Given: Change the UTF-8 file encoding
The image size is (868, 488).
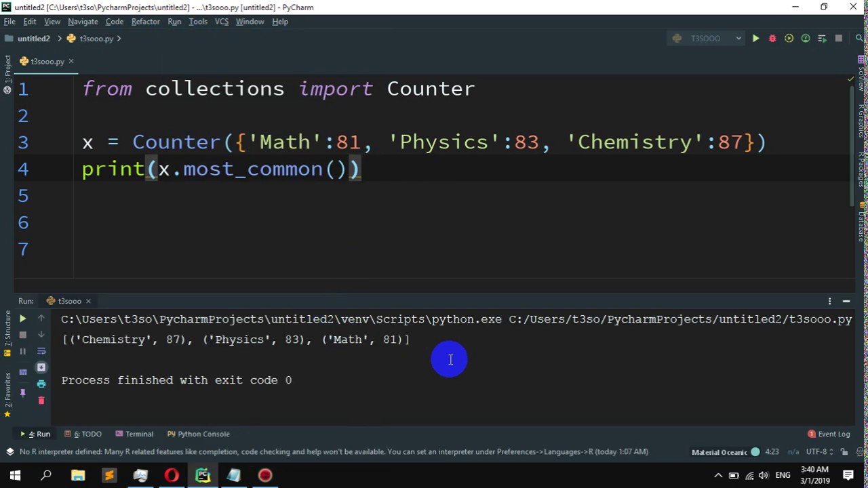Looking at the screenshot, I should point(818,452).
